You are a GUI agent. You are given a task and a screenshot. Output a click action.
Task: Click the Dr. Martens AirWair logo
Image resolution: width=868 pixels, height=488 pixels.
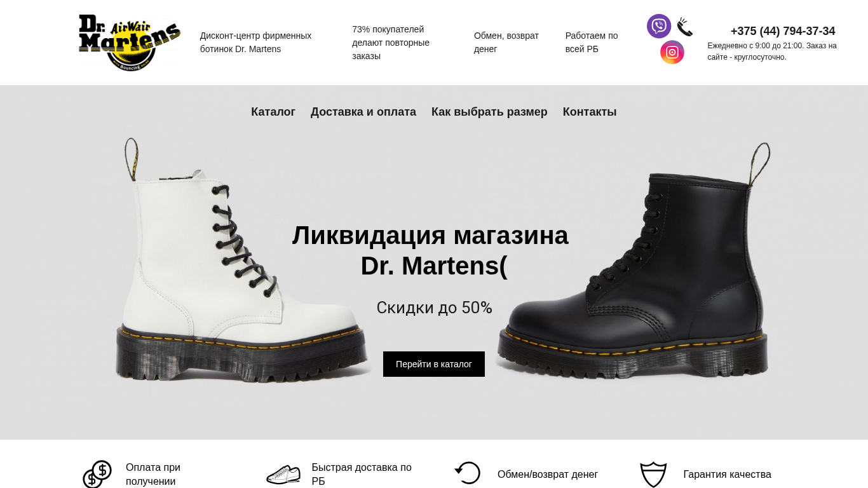tap(130, 43)
